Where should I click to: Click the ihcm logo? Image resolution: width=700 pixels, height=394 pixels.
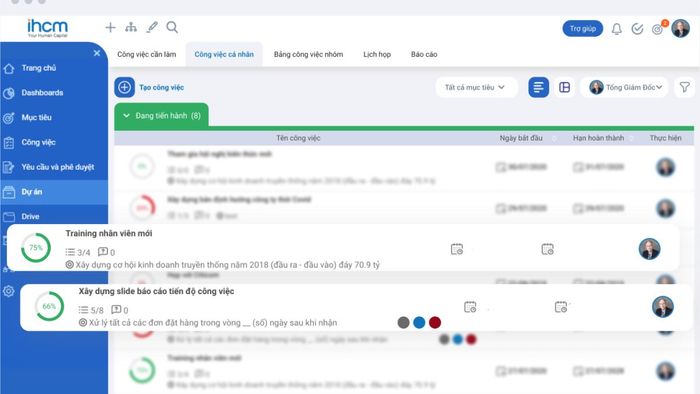click(x=47, y=28)
